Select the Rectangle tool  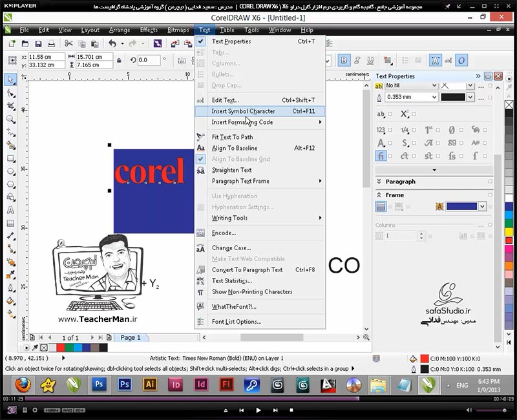tap(10, 158)
